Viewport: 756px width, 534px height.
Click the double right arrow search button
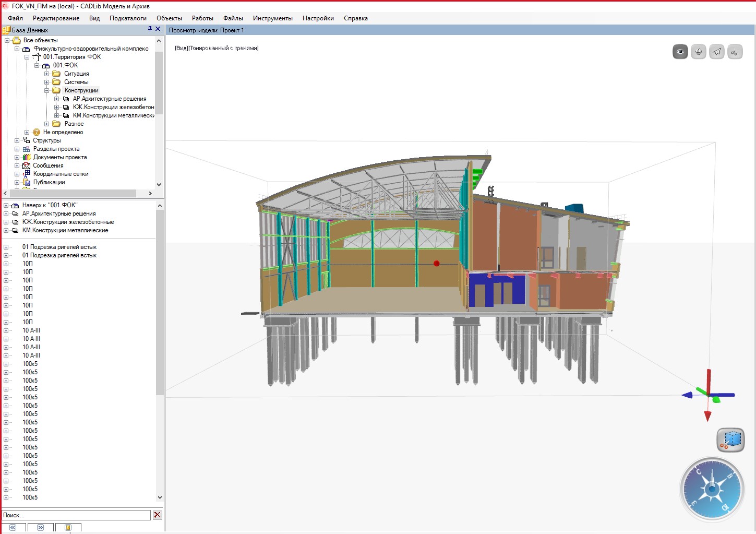pos(40,528)
